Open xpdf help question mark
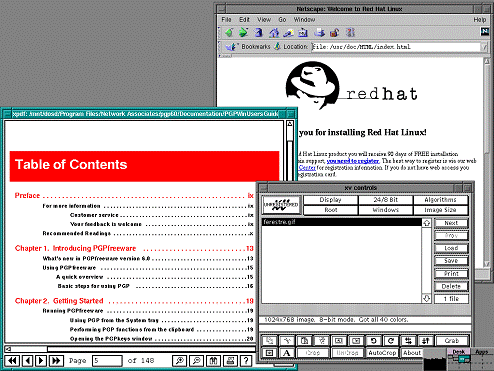 246,360
